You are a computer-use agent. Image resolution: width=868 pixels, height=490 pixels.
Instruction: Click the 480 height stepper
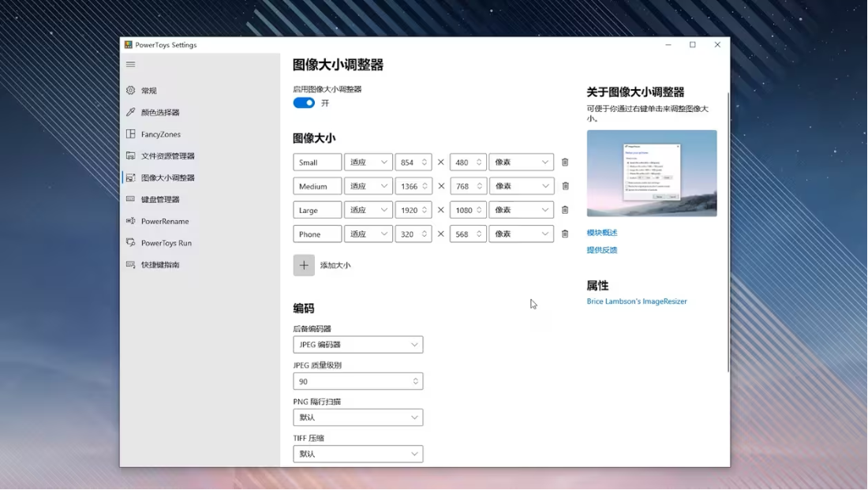coord(479,163)
